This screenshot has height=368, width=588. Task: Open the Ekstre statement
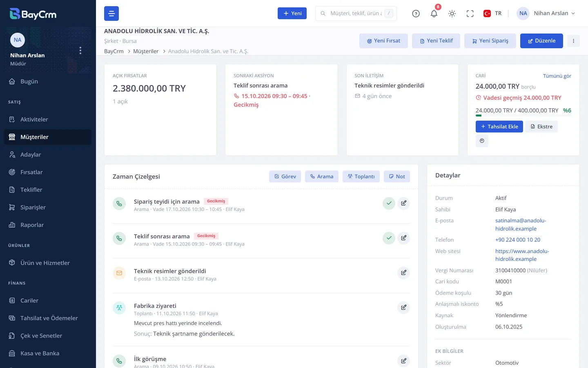tap(541, 127)
